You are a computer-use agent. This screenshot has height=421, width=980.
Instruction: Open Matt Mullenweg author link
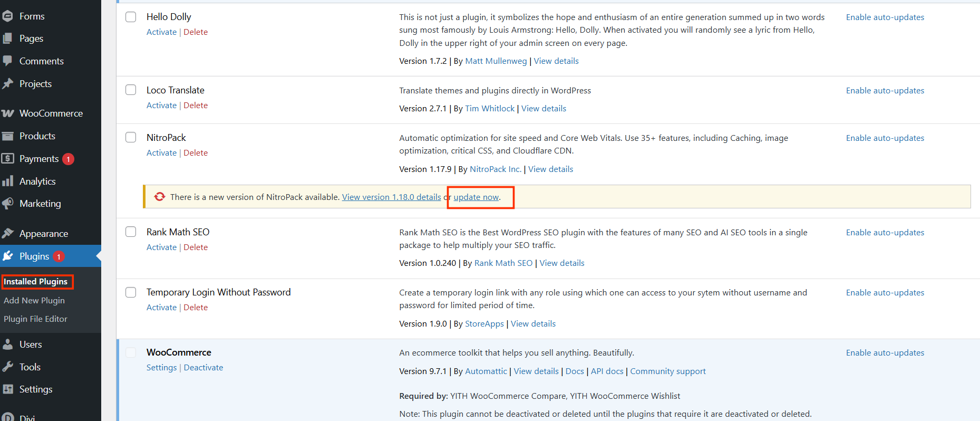point(496,61)
